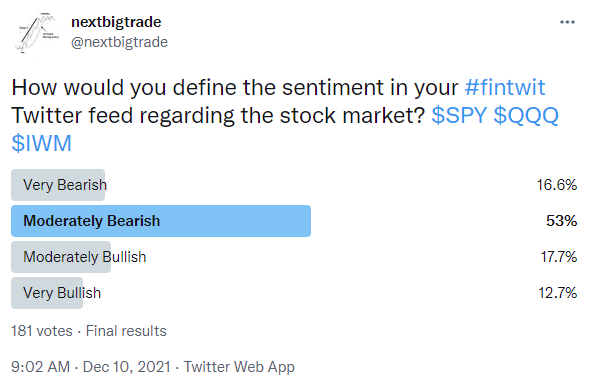Image resolution: width=589 pixels, height=389 pixels.
Task: Open the $QQQ cashtag link
Action: click(x=526, y=115)
